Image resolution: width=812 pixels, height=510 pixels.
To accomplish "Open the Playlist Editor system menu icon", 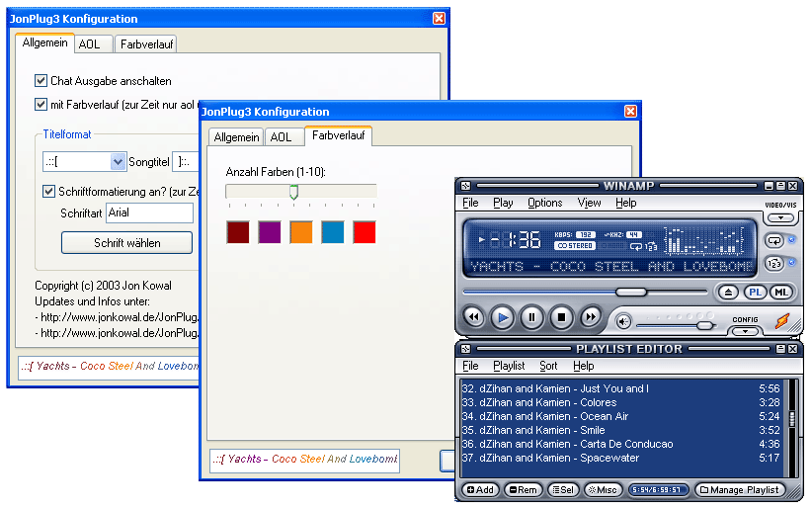I will (x=465, y=349).
